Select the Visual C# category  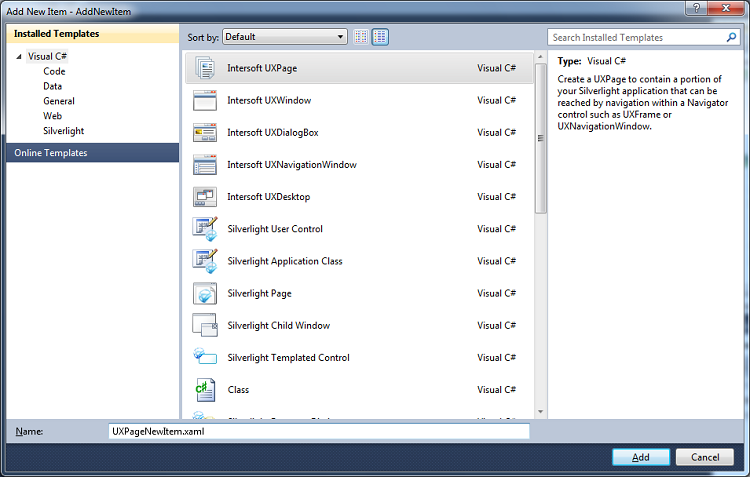(x=47, y=56)
